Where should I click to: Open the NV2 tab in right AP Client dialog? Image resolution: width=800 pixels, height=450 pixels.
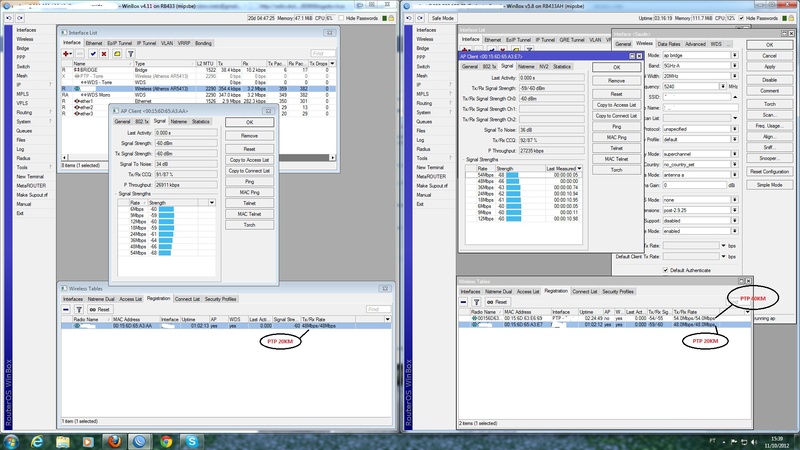(x=544, y=66)
